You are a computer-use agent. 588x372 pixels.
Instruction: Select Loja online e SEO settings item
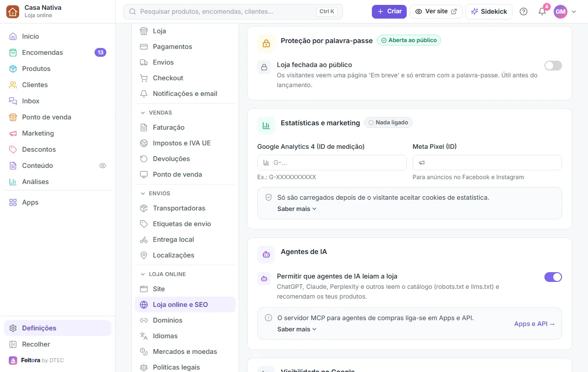[x=185, y=304]
